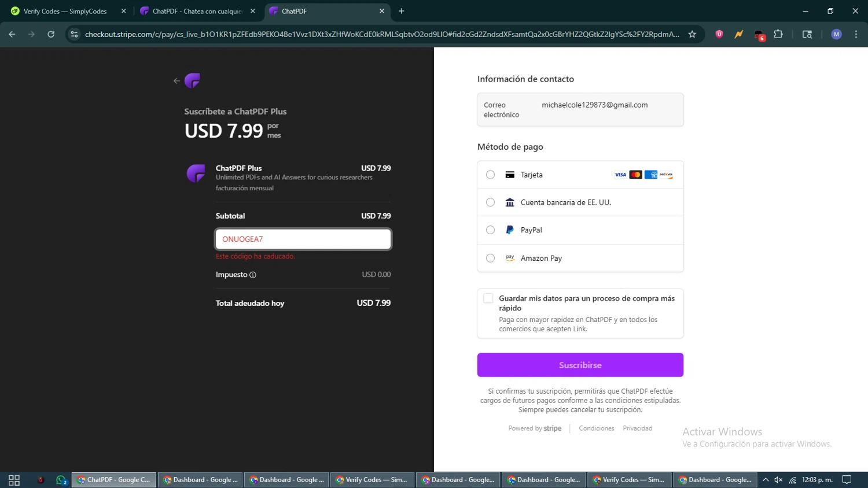The image size is (868, 488).
Task: Click the PayPal logo icon
Action: 510,230
